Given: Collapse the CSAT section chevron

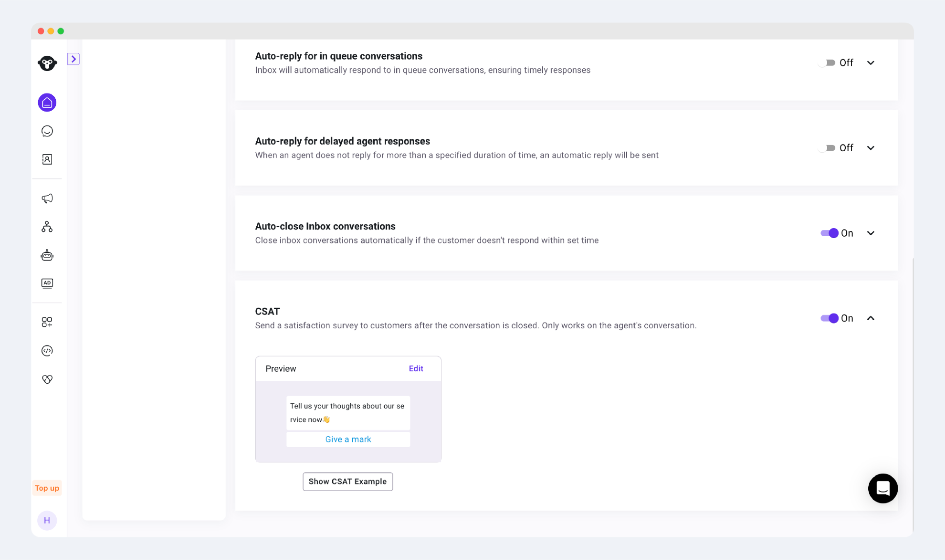Looking at the screenshot, I should click(x=870, y=318).
